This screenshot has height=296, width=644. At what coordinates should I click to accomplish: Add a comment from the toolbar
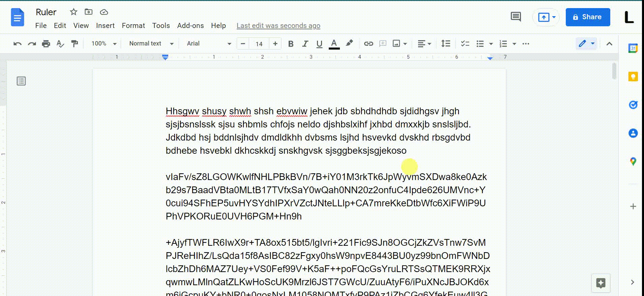tap(383, 44)
